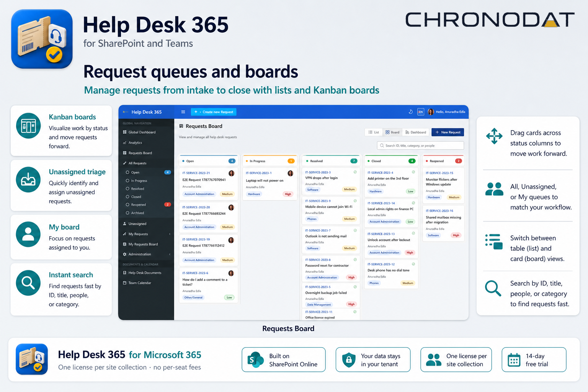Click the green check icon on card IT-SERVICE-2023-8
Image resolution: width=588 pixels, height=392 pixels.
[x=355, y=260]
